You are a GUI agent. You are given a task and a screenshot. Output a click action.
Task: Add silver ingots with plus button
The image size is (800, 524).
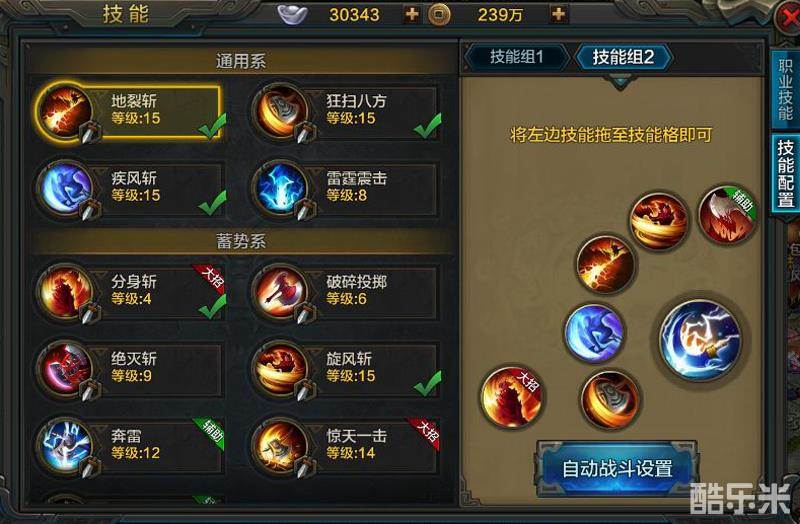(411, 14)
